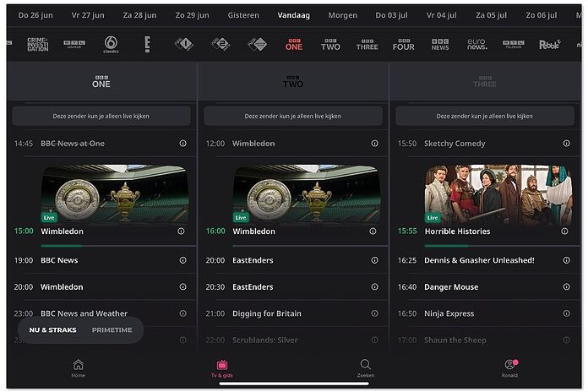
Task: Select the Crime Investigation channel logo
Action: click(38, 44)
